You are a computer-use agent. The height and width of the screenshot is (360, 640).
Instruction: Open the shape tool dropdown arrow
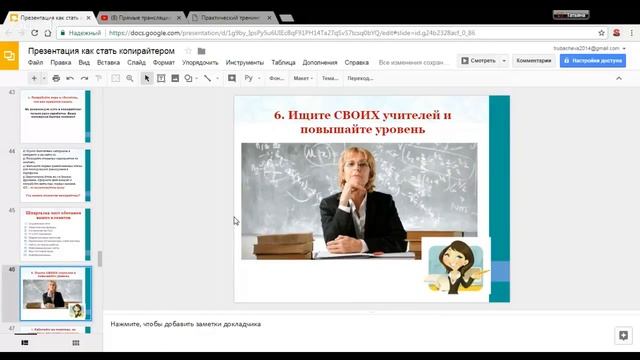197,78
